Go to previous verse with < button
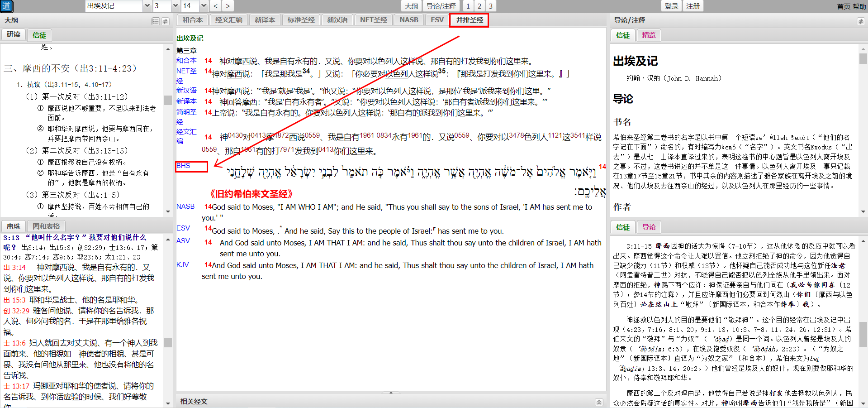Image resolution: width=868 pixels, height=408 pixels. [216, 6]
